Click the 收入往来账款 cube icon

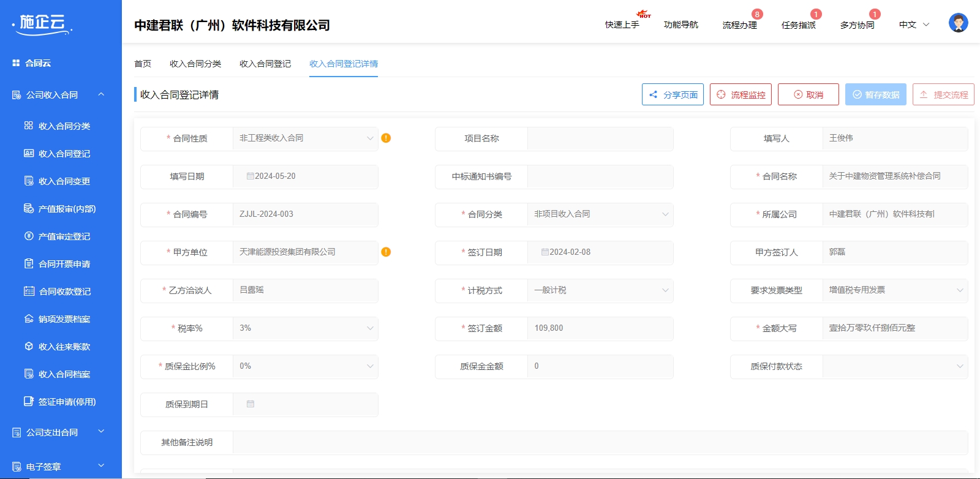(29, 346)
